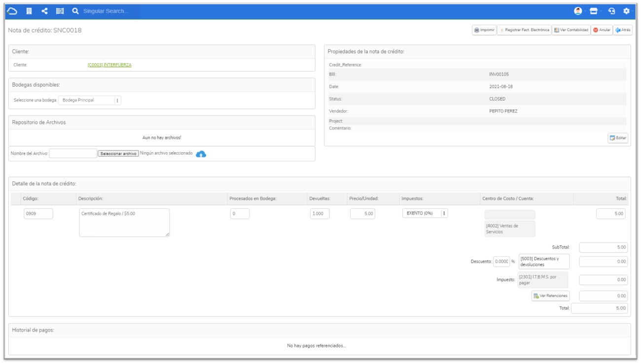
Task: Click the magnifier search icon
Action: (x=75, y=11)
